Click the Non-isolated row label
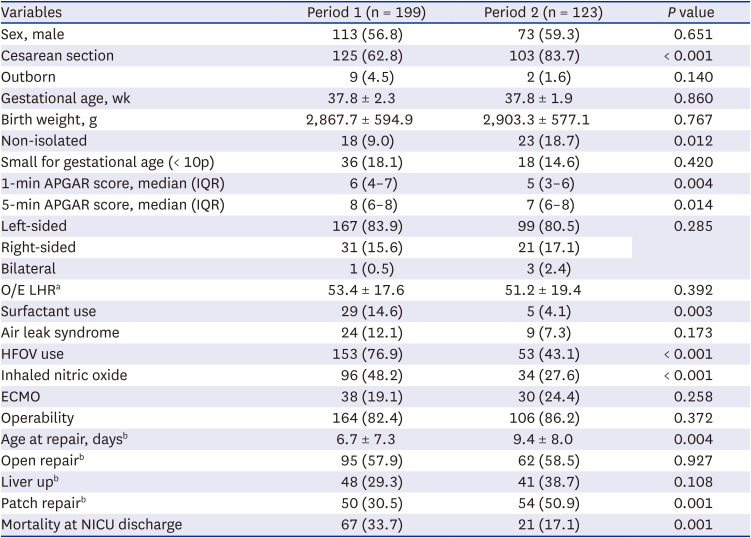The height and width of the screenshot is (538, 751). [x=44, y=140]
